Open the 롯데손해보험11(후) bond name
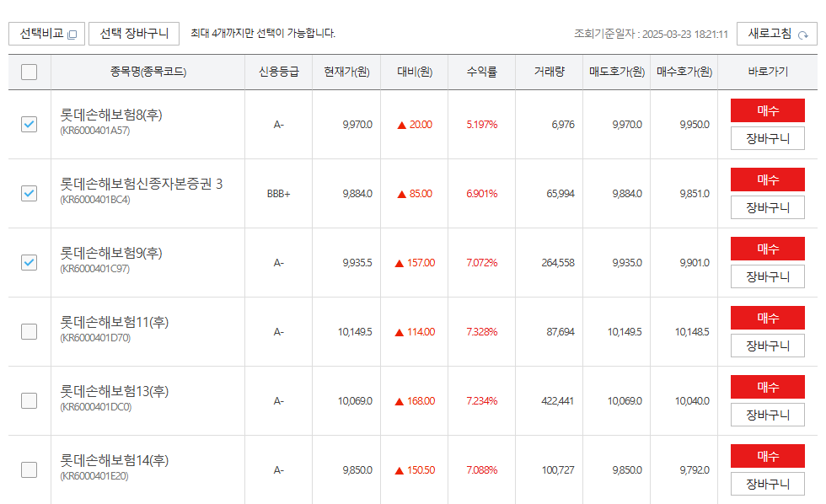Screen dimensions: 826x504 point(115,322)
